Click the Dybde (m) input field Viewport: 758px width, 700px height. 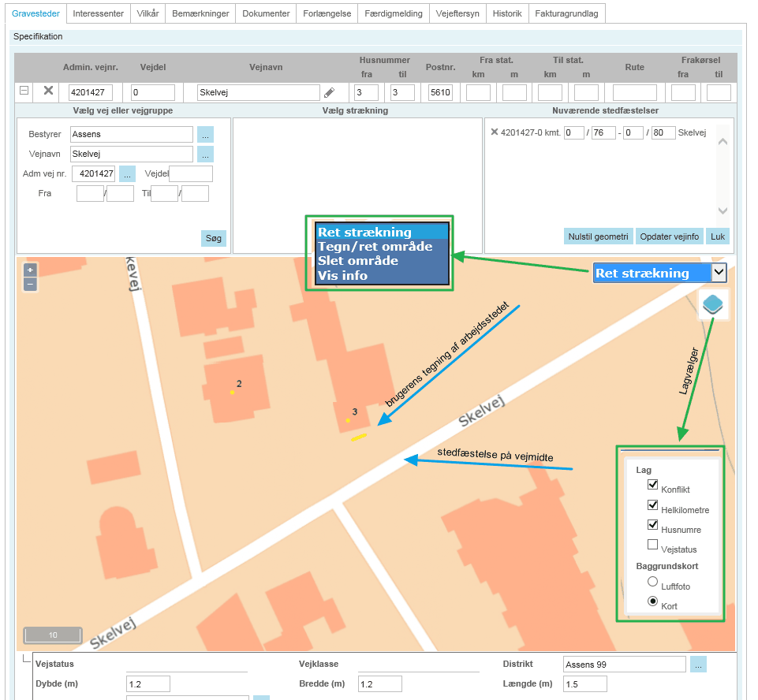click(147, 683)
